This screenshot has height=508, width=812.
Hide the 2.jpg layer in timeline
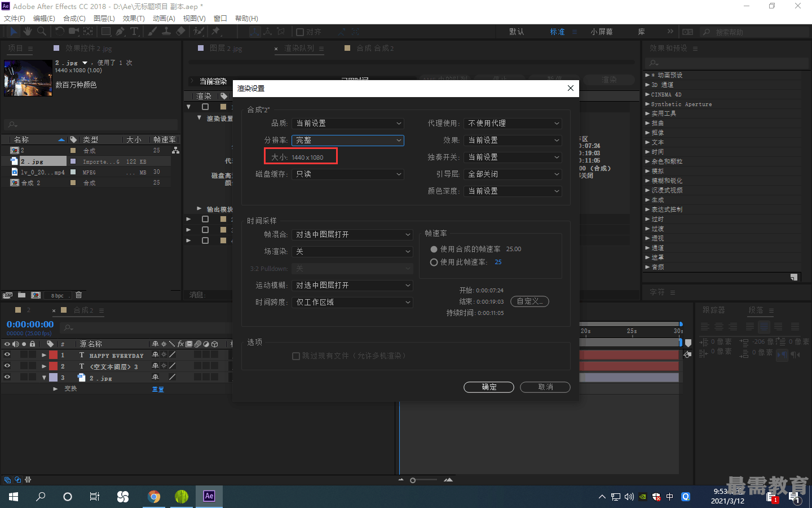pos(7,377)
